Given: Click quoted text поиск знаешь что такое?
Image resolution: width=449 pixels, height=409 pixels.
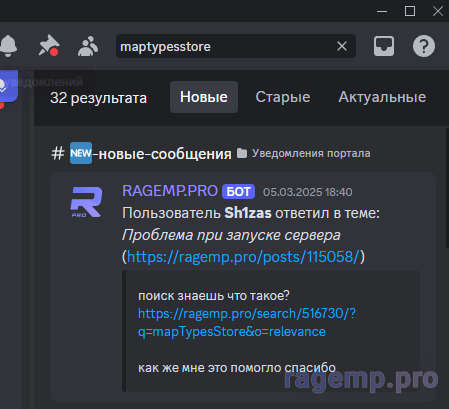Looking at the screenshot, I should pos(214,296).
